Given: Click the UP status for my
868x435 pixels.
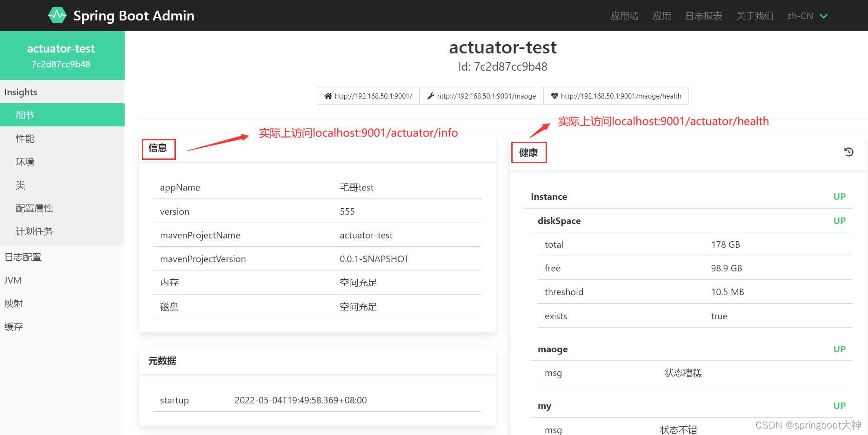Looking at the screenshot, I should click(x=839, y=406).
